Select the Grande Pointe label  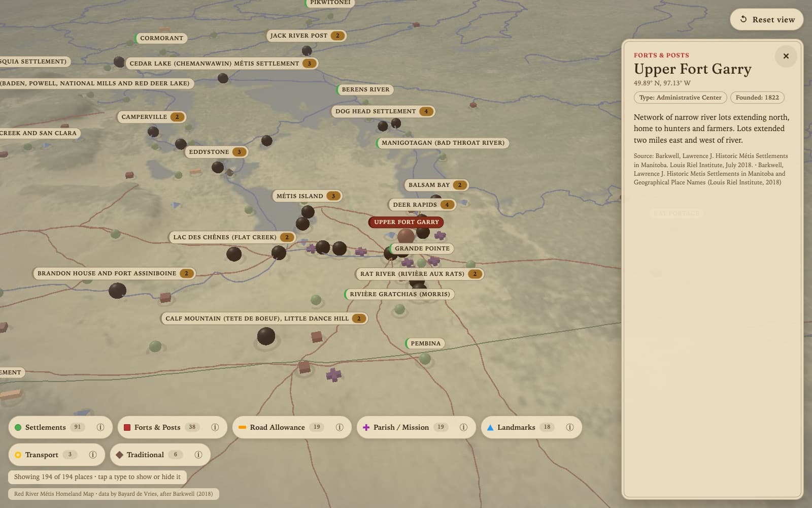tap(422, 248)
